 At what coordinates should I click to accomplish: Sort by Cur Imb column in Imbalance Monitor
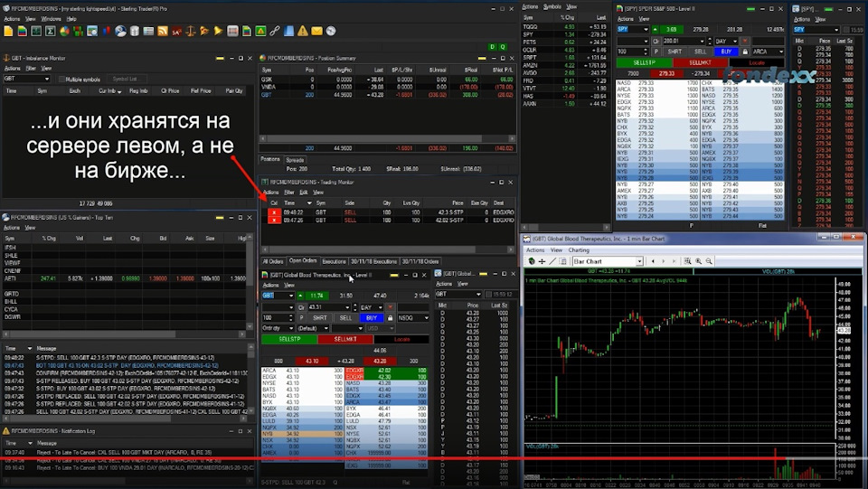click(109, 90)
